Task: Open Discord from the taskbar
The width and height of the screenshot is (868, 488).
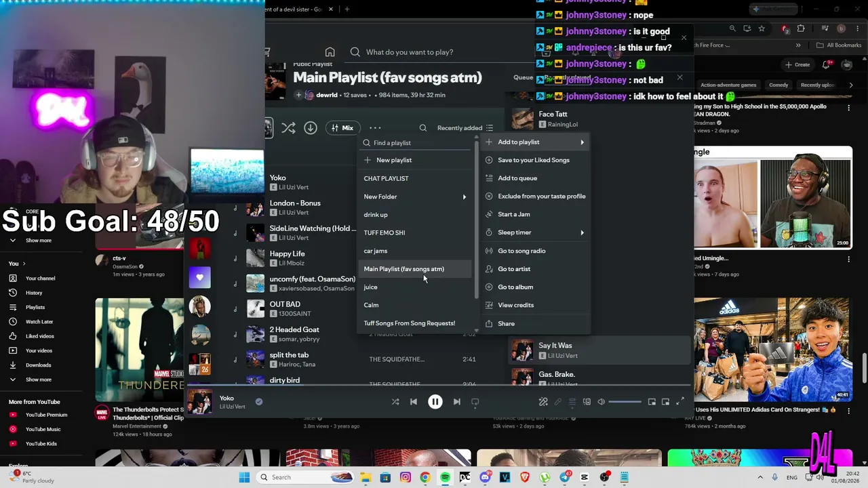Action: [485, 477]
